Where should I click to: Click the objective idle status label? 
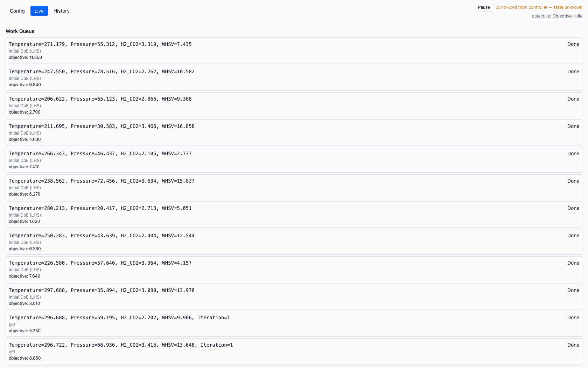pyautogui.click(x=557, y=16)
